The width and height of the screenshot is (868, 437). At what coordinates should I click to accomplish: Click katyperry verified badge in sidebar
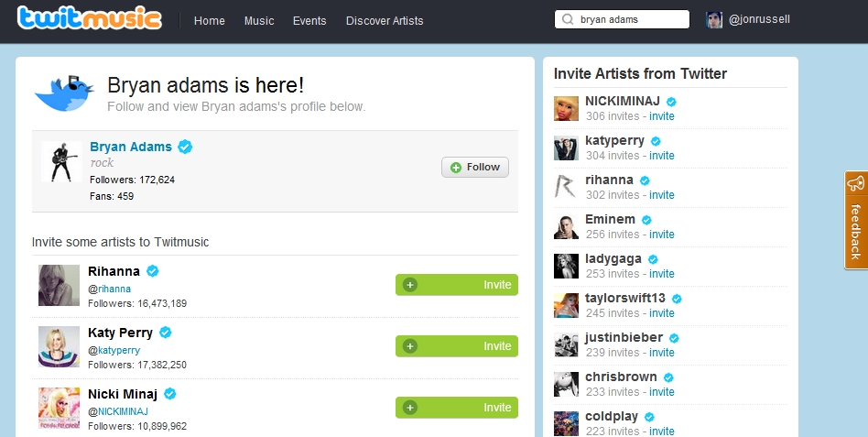656,141
